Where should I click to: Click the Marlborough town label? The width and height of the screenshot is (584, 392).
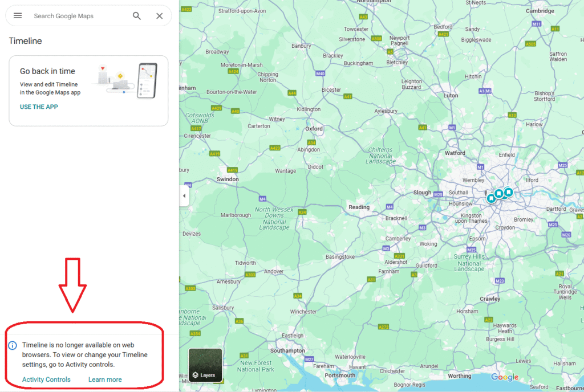click(236, 215)
